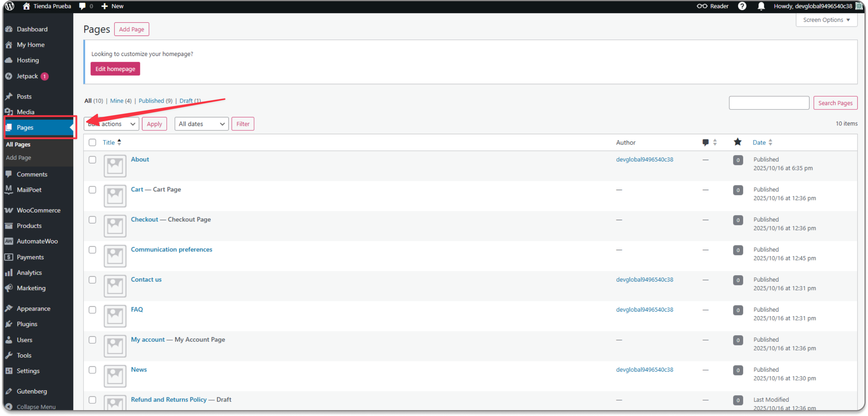Image resolution: width=868 pixels, height=416 pixels.
Task: Open the notifications bell
Action: click(x=761, y=6)
